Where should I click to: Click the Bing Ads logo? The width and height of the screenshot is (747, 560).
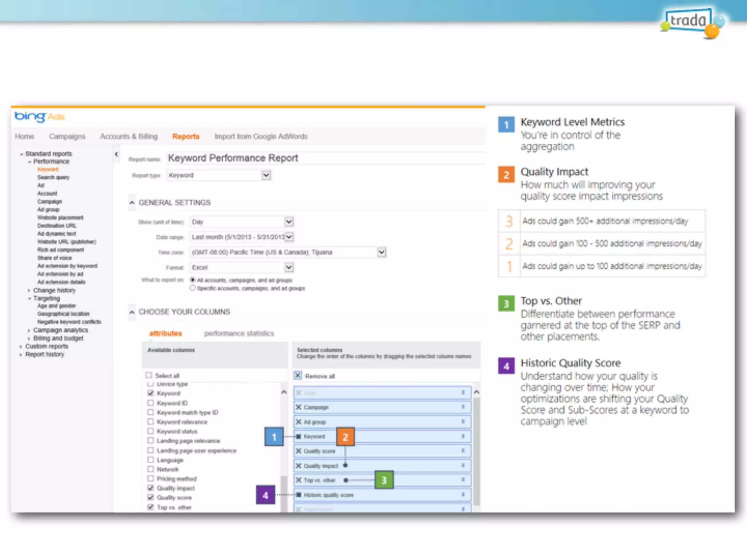click(x=39, y=117)
